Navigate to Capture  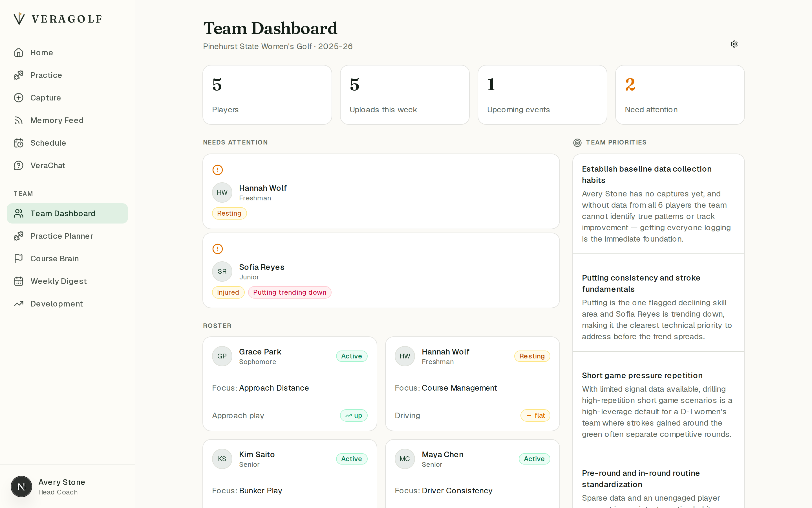pos(67,97)
